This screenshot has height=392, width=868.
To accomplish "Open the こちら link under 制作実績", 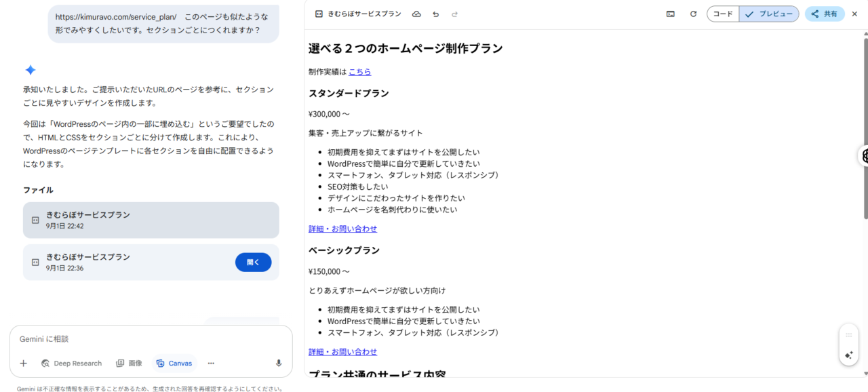I will coord(359,71).
